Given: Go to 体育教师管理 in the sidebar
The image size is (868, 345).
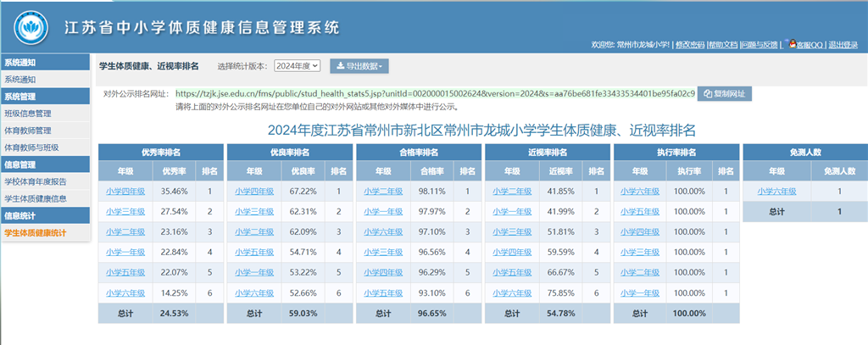Looking at the screenshot, I should 28,131.
